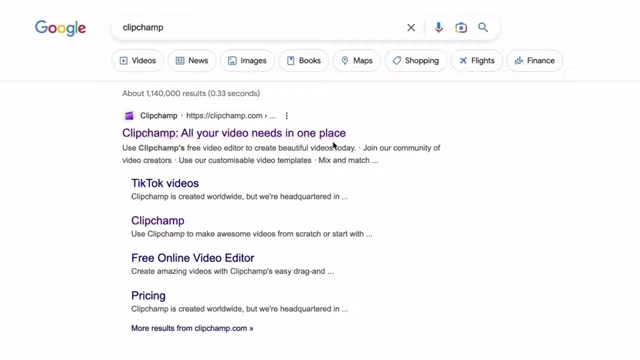This screenshot has height=360, width=640.
Task: Open 'Clipchamp: All your video needs' result
Action: 234,133
